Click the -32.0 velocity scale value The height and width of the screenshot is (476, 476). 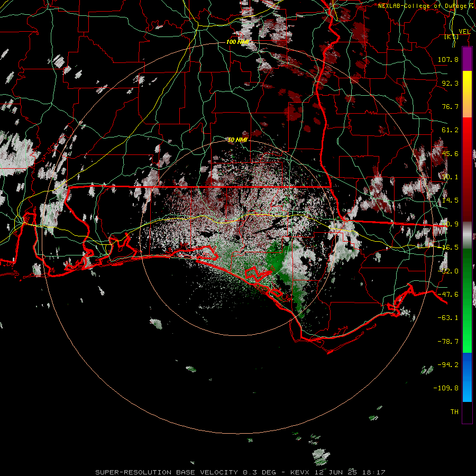448,271
